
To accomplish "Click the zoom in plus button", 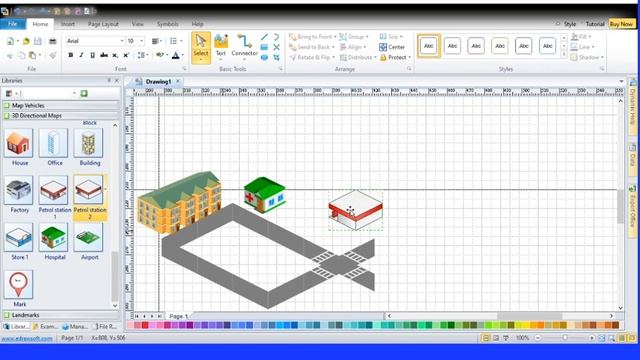I will [591, 338].
